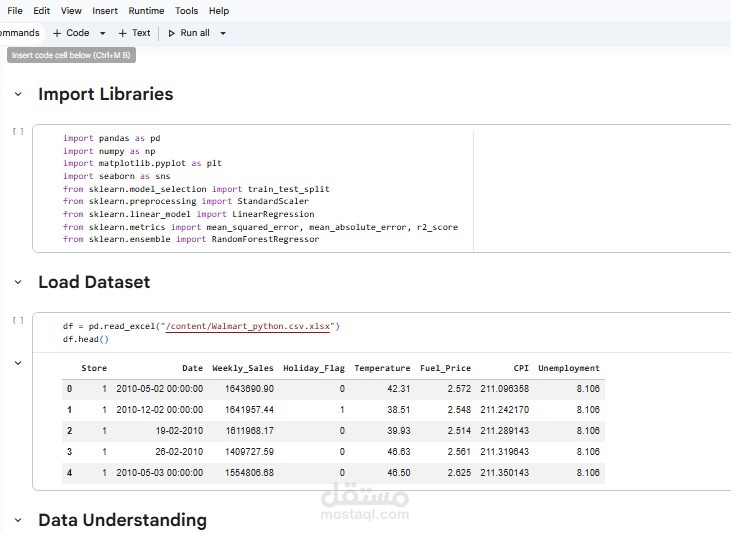Open dropdown arrow next to Run all
The image size is (731, 533).
(x=223, y=33)
